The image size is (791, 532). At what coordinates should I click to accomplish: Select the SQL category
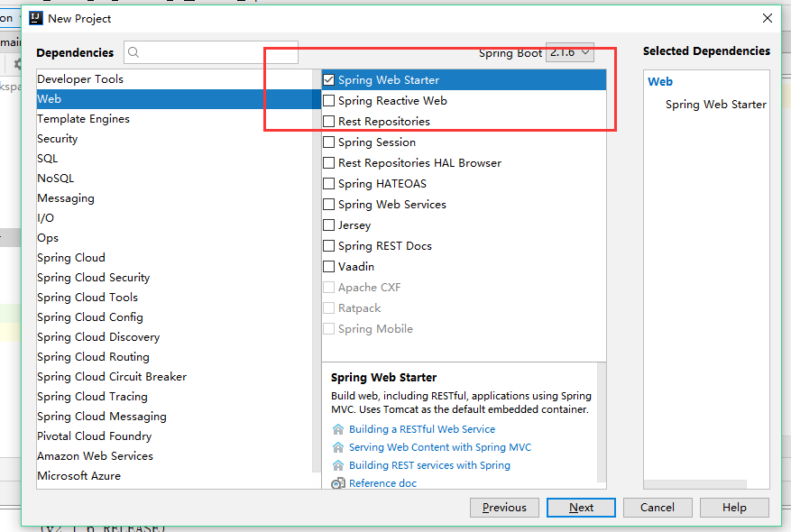click(175, 159)
